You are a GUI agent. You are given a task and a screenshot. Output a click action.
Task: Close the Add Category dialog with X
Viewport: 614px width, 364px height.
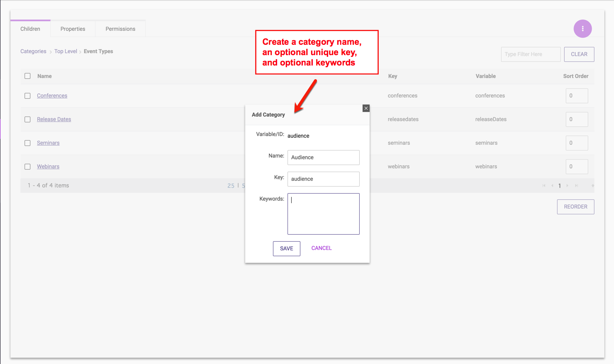click(366, 108)
